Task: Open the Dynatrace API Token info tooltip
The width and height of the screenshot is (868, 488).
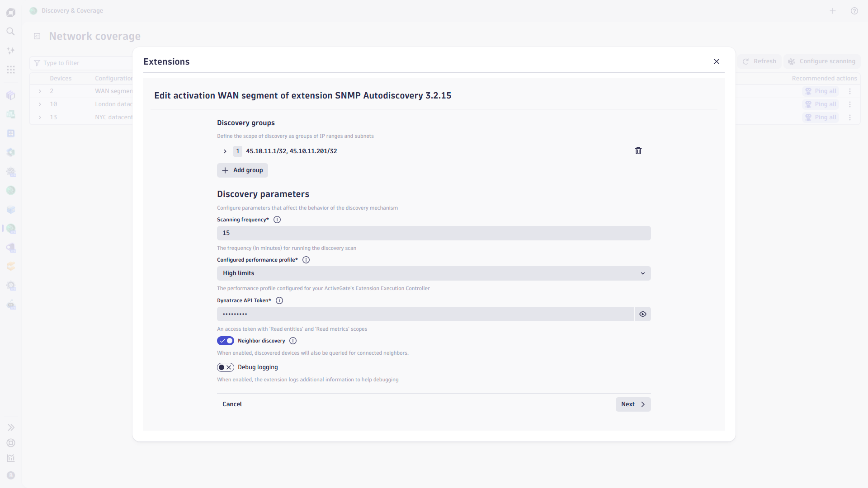Action: (279, 300)
